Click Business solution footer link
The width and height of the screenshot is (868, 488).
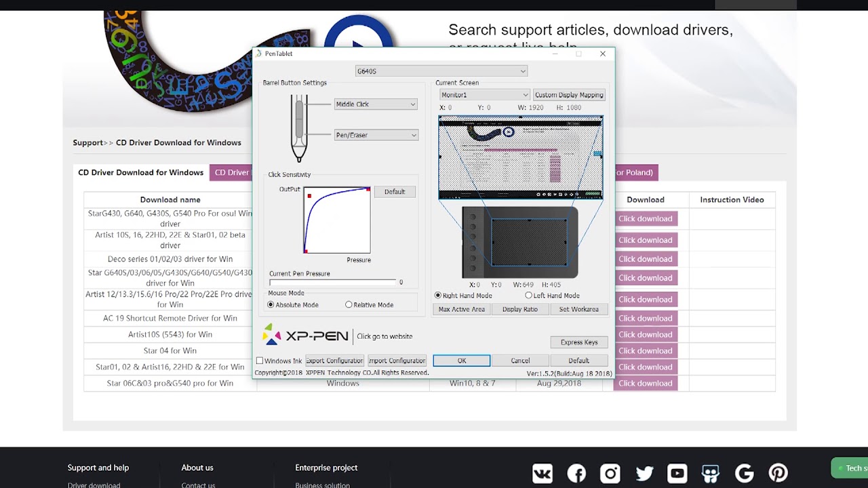pos(322,485)
